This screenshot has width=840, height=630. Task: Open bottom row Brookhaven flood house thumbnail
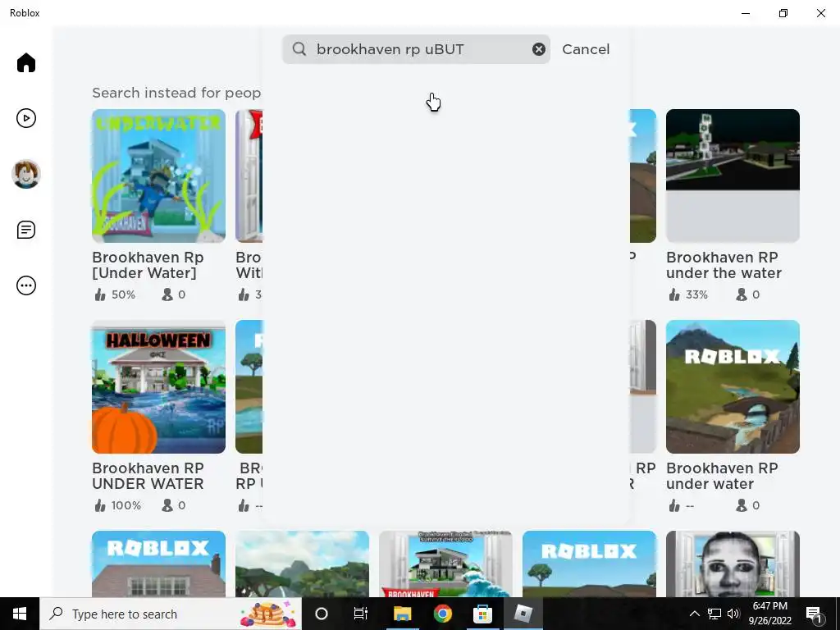point(445,564)
